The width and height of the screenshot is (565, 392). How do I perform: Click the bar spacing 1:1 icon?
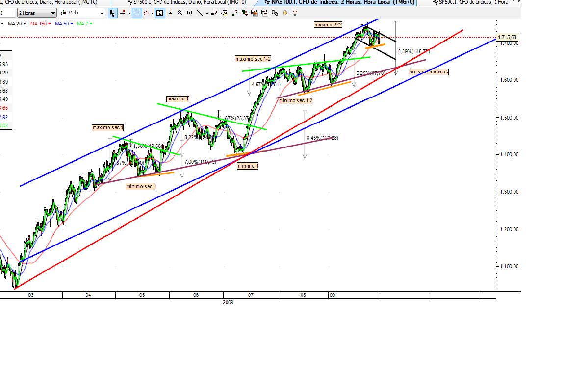tap(189, 13)
